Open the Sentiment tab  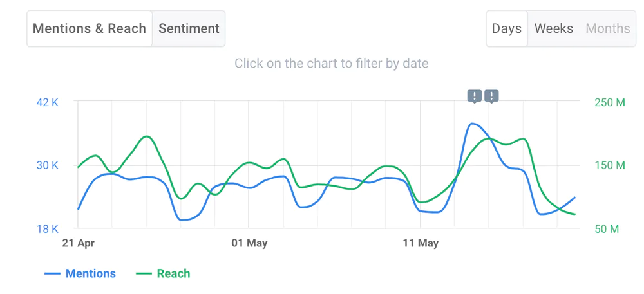189,28
